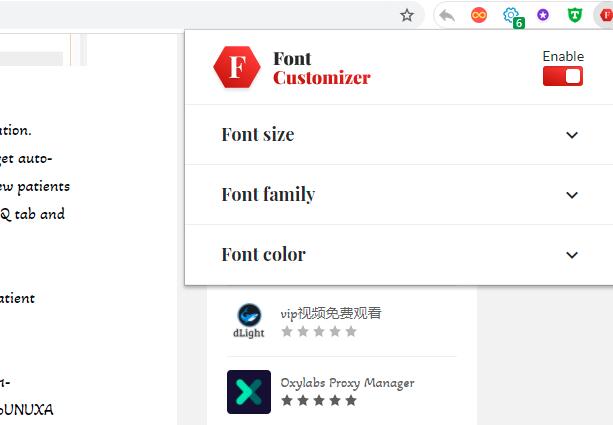Viewport: 613px width, 425px height.
Task: Open the vip视频免费观看 extension link
Action: 331,313
